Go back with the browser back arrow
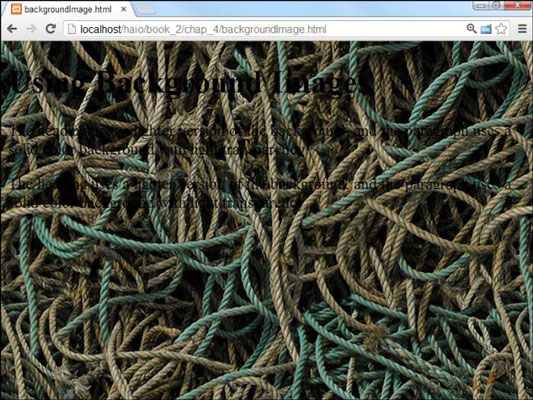The image size is (533, 400). 12,29
